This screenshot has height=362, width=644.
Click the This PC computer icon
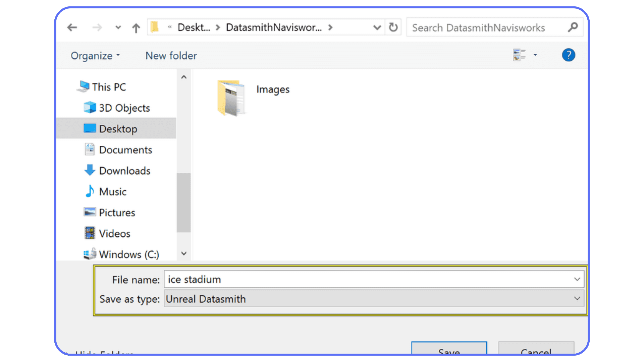pos(83,86)
